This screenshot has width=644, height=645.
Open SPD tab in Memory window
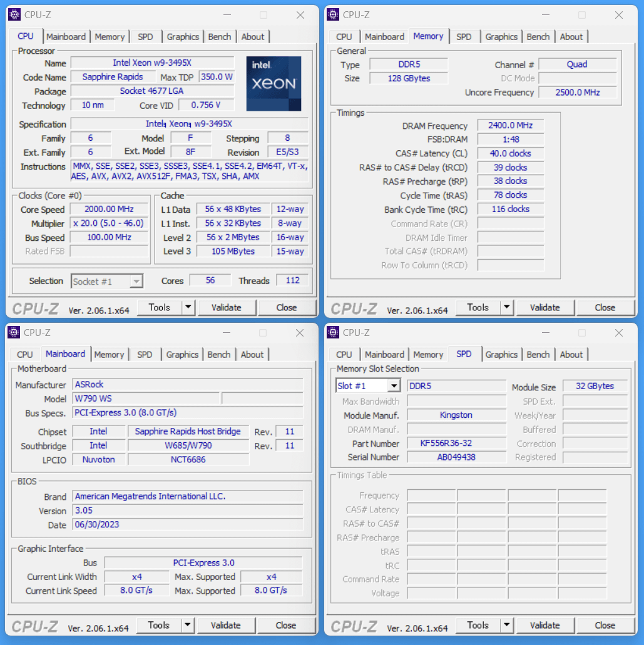tap(464, 37)
